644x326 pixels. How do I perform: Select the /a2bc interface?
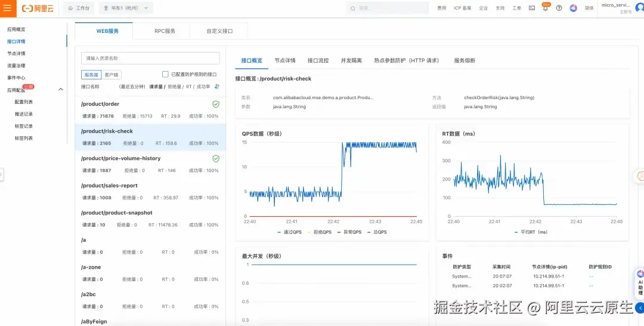pos(150,300)
